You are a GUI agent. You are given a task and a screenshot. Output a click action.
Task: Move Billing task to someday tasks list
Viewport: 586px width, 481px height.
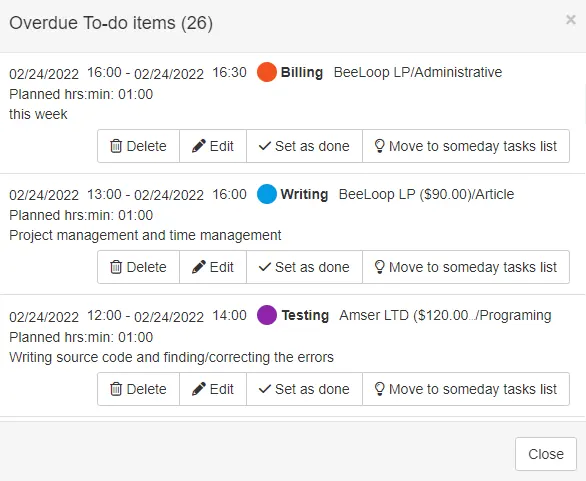click(466, 146)
